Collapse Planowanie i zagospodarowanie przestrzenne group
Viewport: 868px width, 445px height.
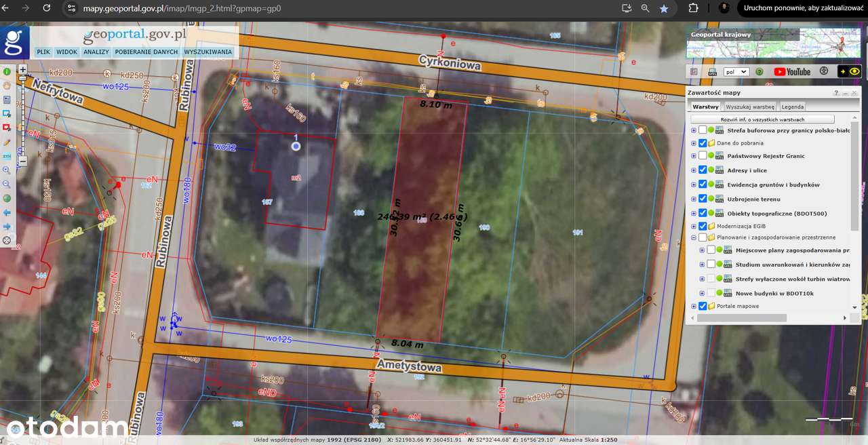(x=693, y=237)
